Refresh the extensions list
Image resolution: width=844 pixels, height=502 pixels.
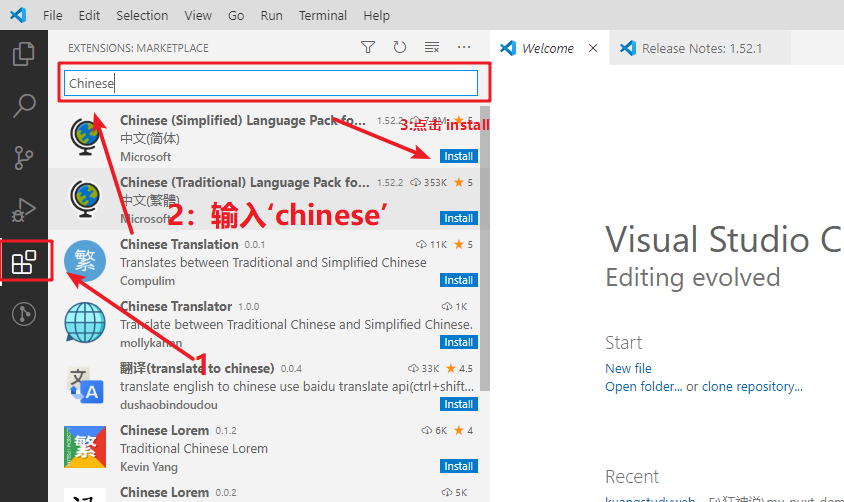coord(400,47)
